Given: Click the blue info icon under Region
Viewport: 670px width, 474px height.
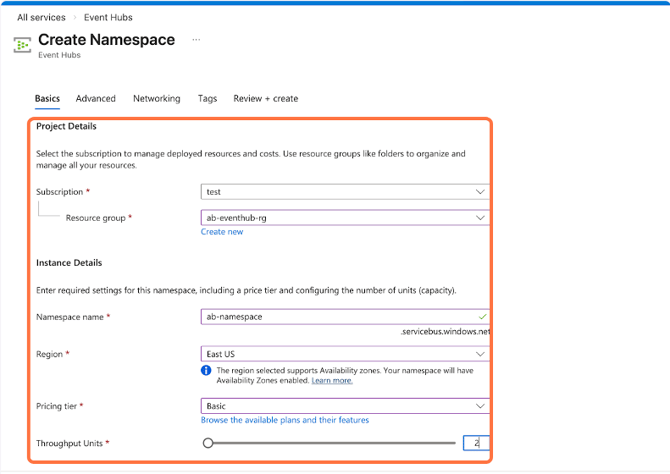Looking at the screenshot, I should click(x=207, y=370).
